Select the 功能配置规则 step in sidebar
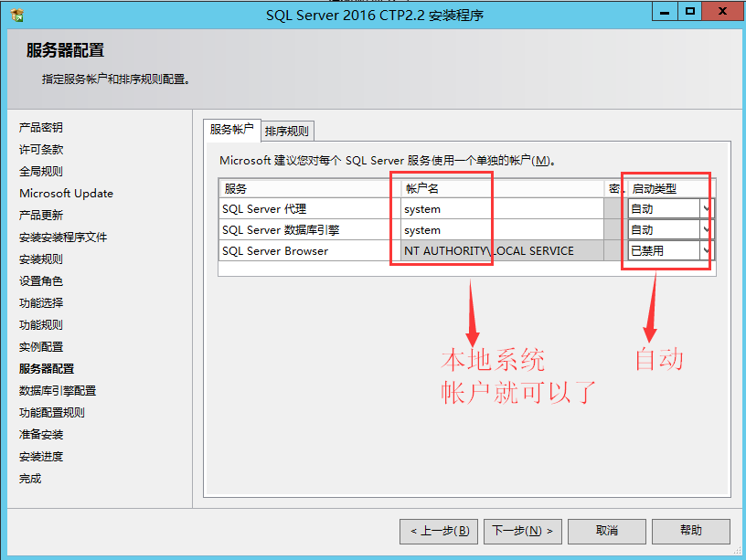Image resolution: width=746 pixels, height=560 pixels. tap(52, 412)
